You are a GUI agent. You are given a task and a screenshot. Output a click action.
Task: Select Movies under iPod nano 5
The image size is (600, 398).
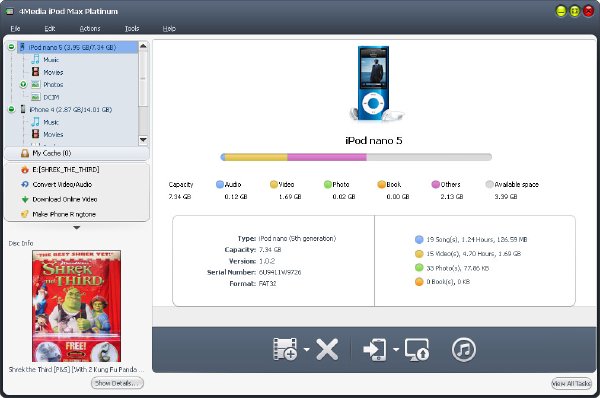53,72
